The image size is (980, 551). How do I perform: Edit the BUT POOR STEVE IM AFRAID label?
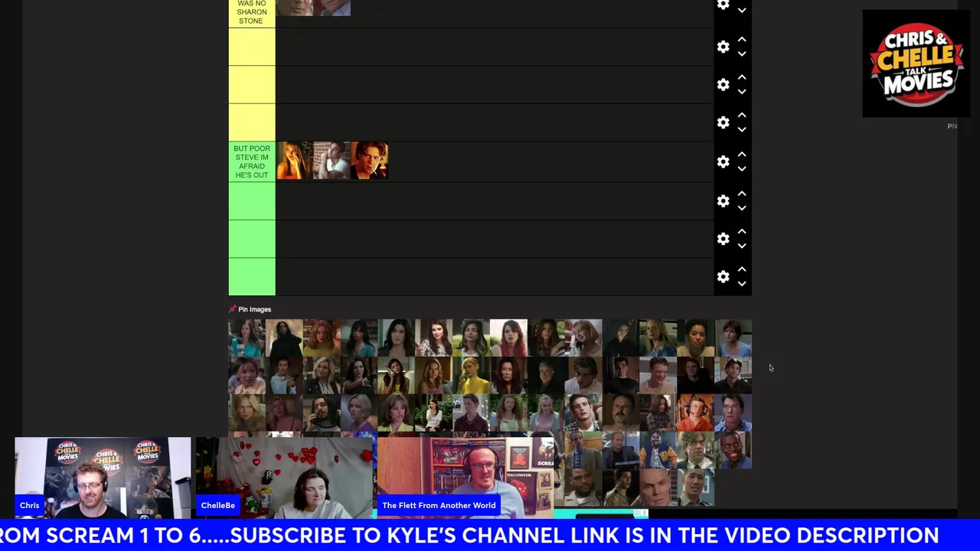coord(252,161)
